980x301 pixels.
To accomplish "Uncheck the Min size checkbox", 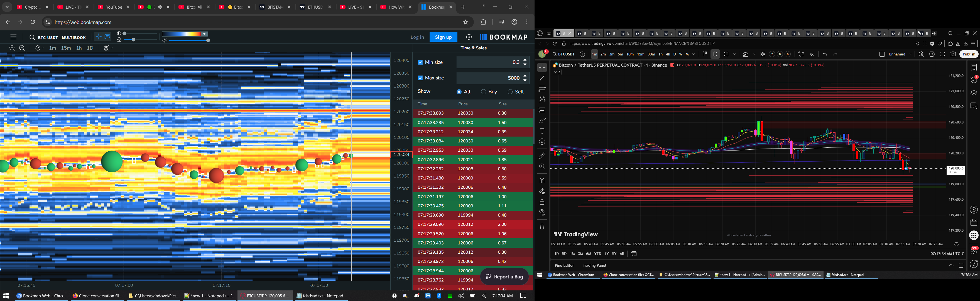I will point(420,62).
